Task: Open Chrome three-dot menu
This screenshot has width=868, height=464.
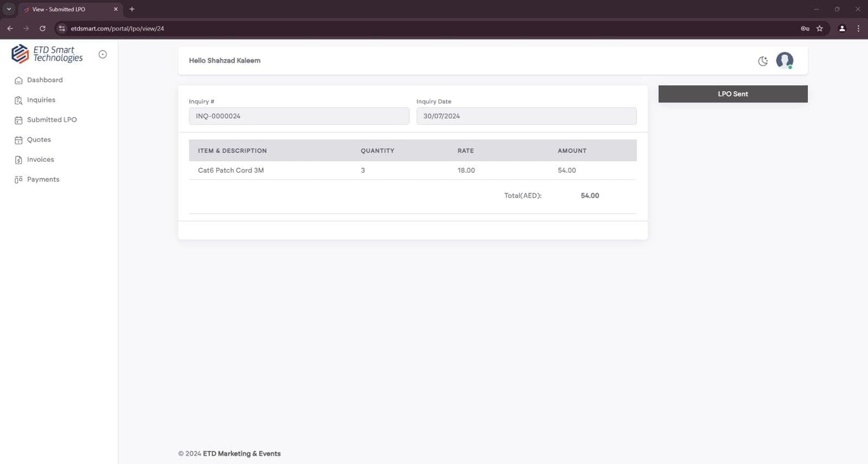Action: [858, 28]
